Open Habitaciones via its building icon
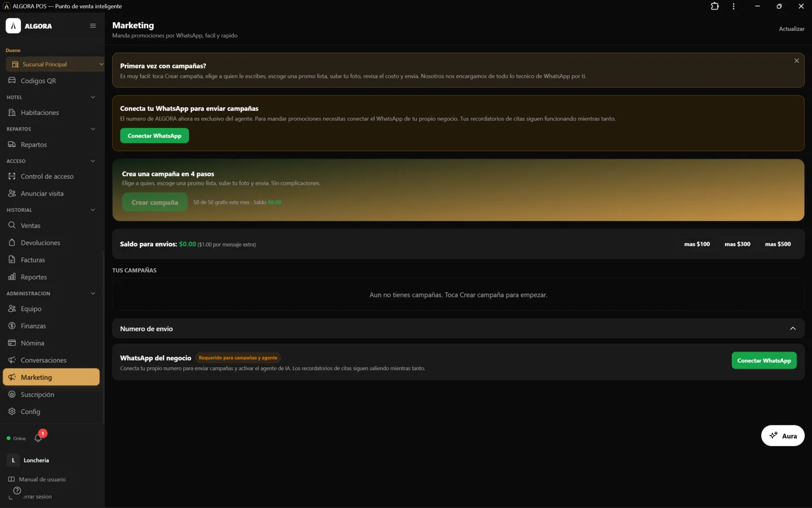Screen dimensions: 812x508 [x=12, y=112]
